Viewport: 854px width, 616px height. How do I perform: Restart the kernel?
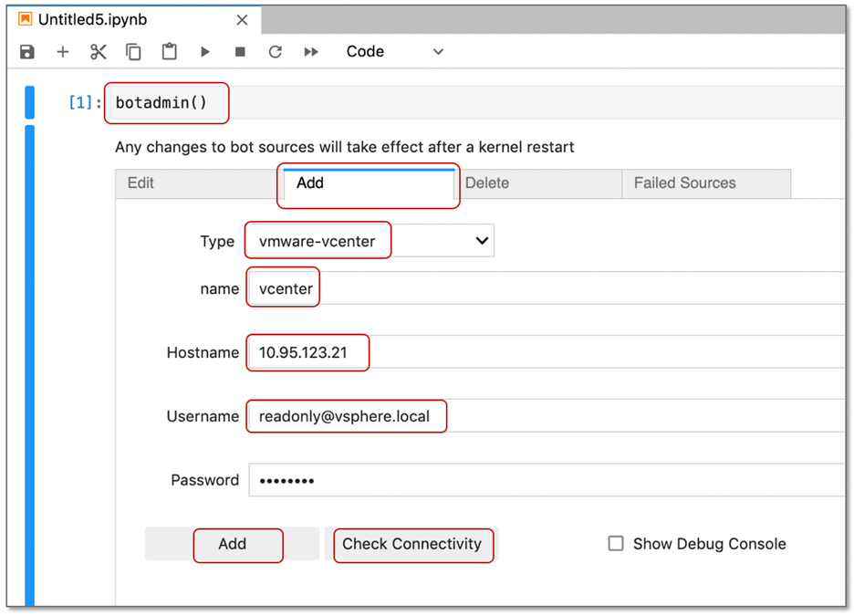(x=275, y=51)
